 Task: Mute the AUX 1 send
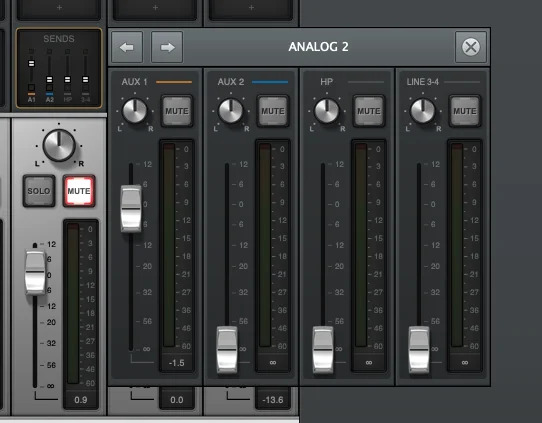177,111
